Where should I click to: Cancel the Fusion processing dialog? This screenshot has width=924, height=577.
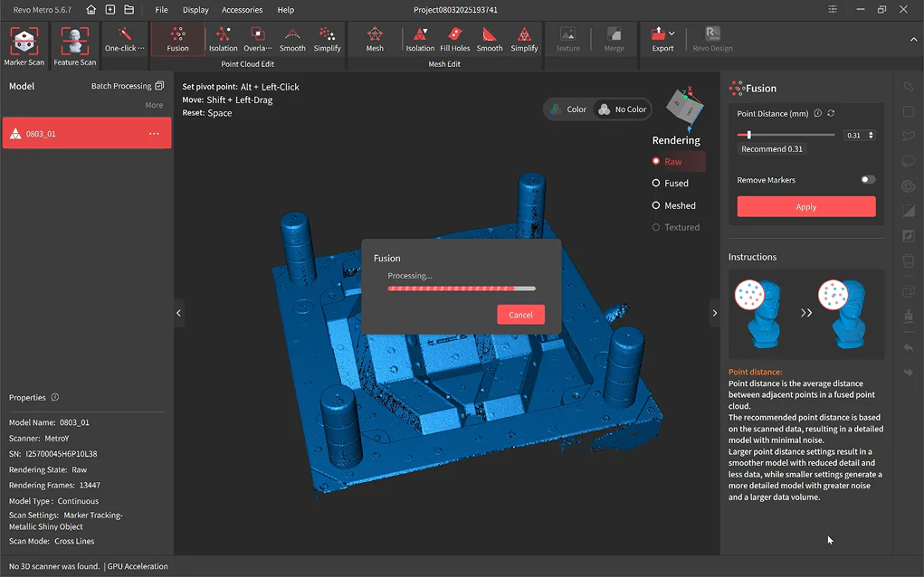520,315
